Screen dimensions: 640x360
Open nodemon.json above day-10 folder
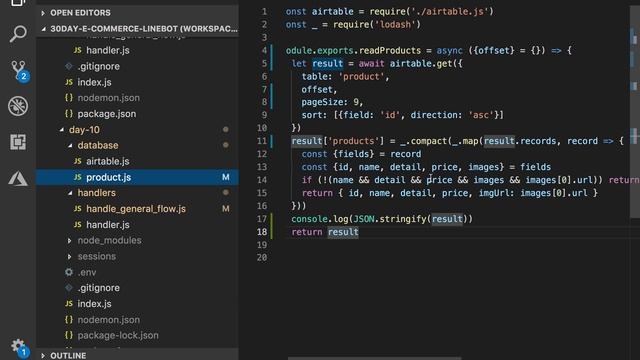coord(109,98)
